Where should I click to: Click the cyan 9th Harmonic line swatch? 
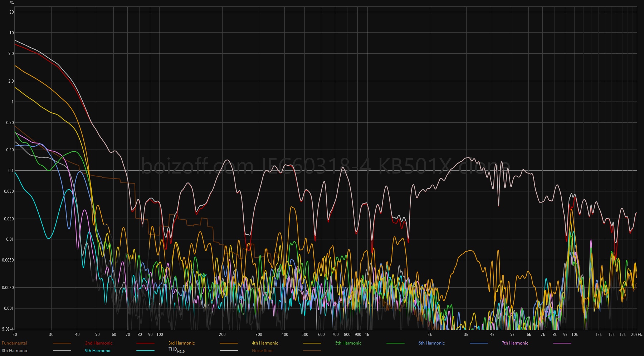coord(145,351)
